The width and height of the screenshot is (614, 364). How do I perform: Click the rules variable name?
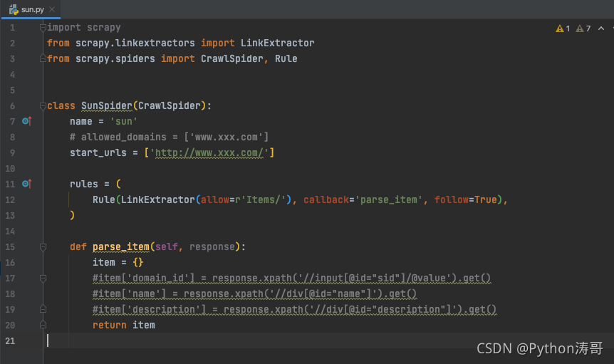click(x=84, y=184)
